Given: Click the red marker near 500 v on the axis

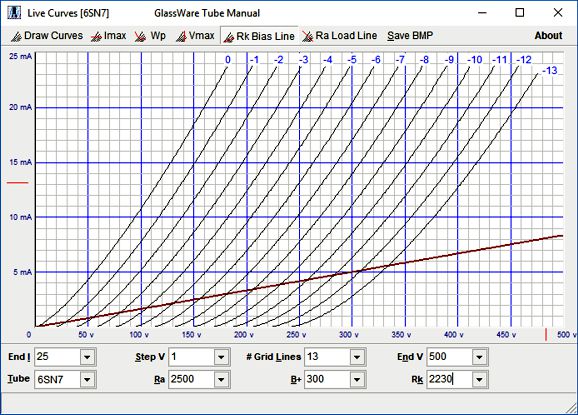Looking at the screenshot, I should pos(546,335).
